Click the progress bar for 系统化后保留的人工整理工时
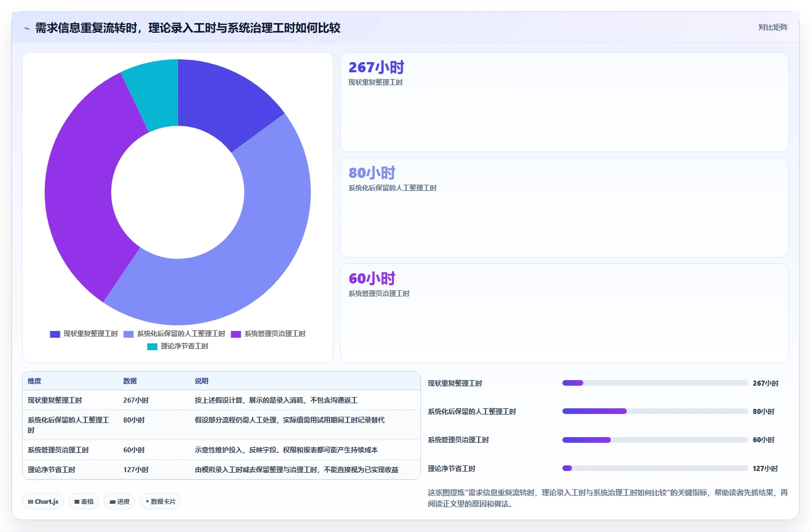 [655, 411]
